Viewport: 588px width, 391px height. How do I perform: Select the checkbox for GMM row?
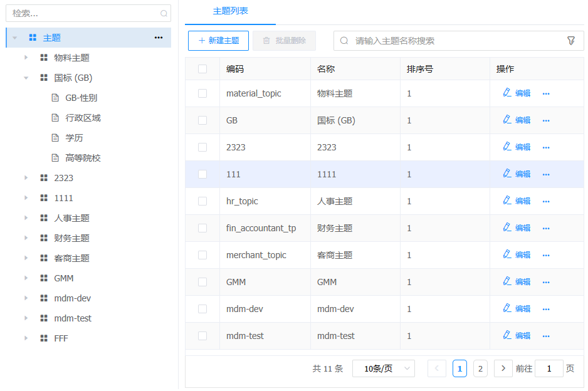pos(202,282)
